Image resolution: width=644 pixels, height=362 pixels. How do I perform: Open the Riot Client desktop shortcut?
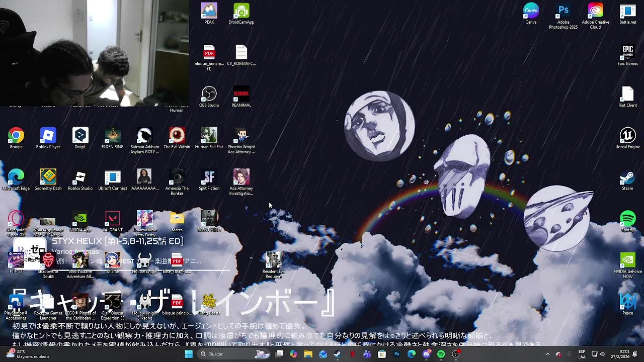coord(628,97)
